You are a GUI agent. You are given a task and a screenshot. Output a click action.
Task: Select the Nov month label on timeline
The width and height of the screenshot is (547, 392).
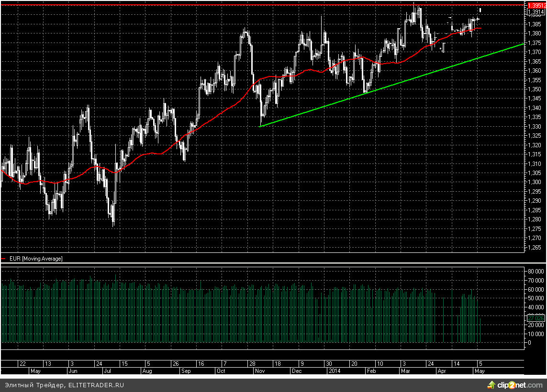[259, 371]
